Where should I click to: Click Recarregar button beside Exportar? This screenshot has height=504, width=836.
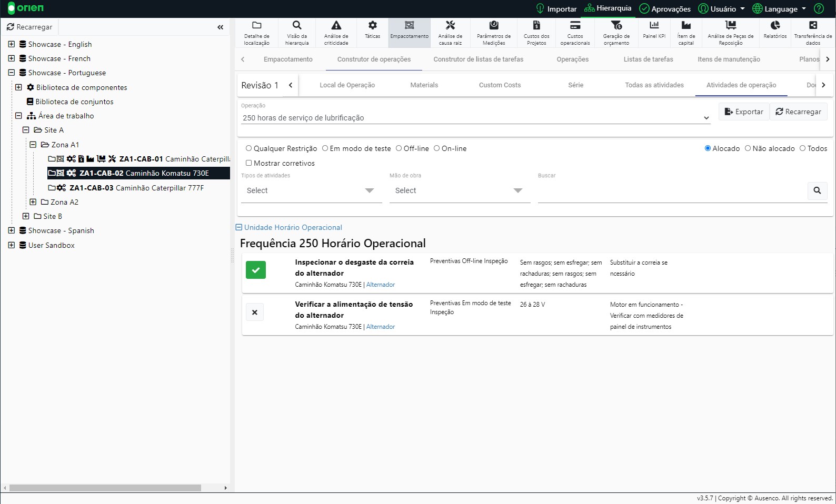pyautogui.click(x=799, y=112)
